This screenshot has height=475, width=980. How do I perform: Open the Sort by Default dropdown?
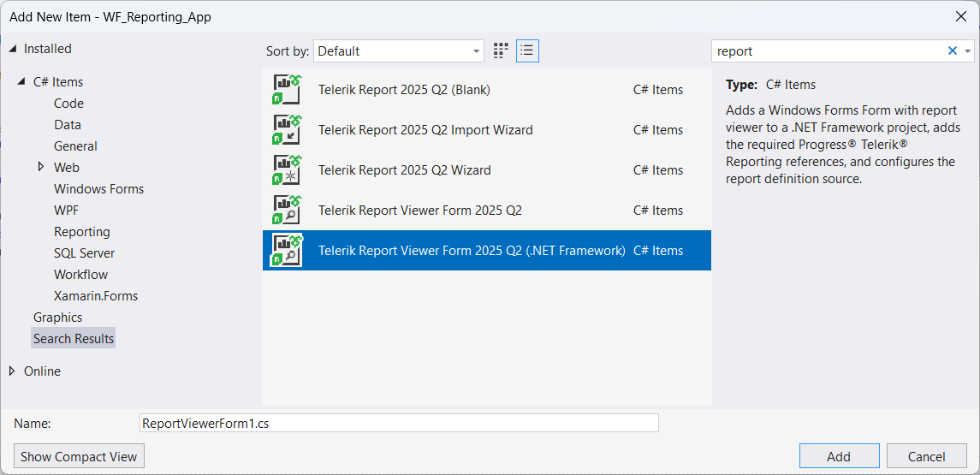coord(399,51)
